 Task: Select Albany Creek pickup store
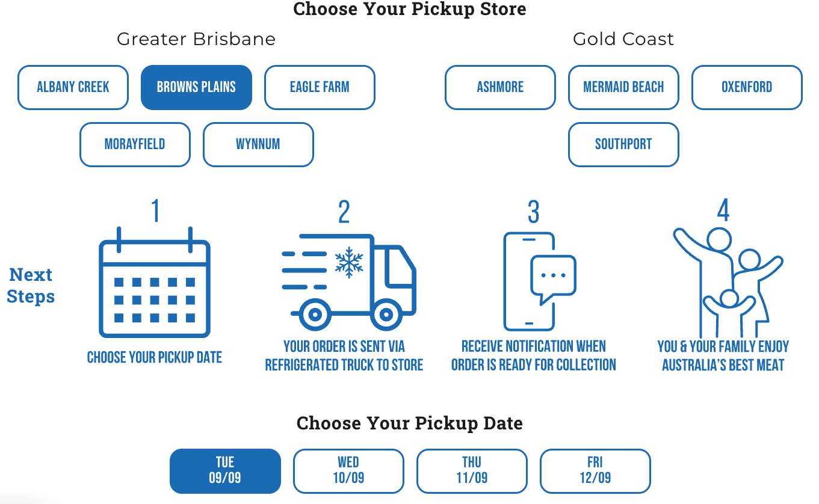(73, 87)
